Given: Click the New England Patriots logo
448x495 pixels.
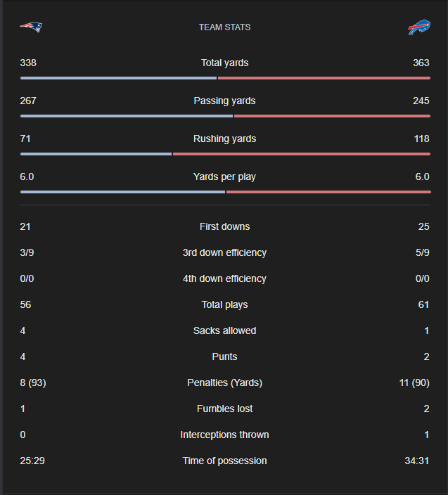Looking at the screenshot, I should (x=31, y=27).
